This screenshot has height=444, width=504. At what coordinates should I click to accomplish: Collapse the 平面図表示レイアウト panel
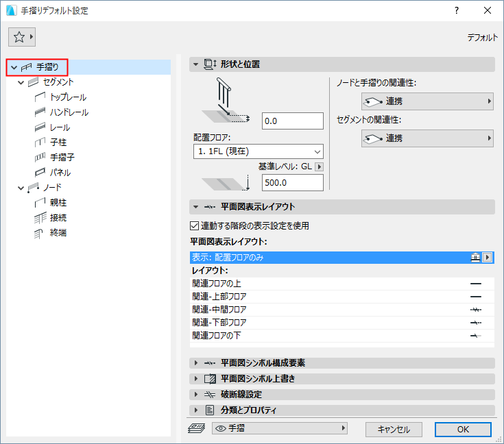(195, 207)
